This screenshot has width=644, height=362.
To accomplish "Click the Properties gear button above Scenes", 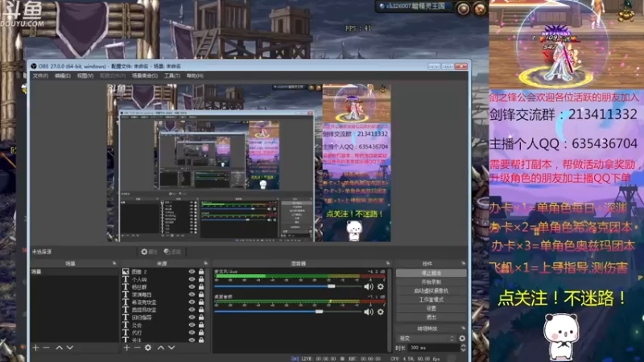I will coord(149,252).
